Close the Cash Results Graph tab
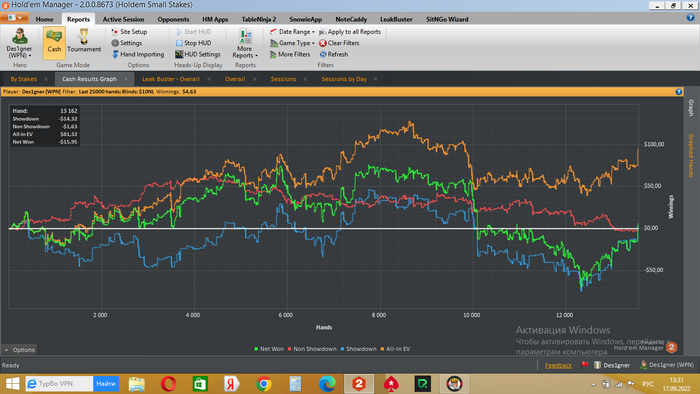 (126, 79)
